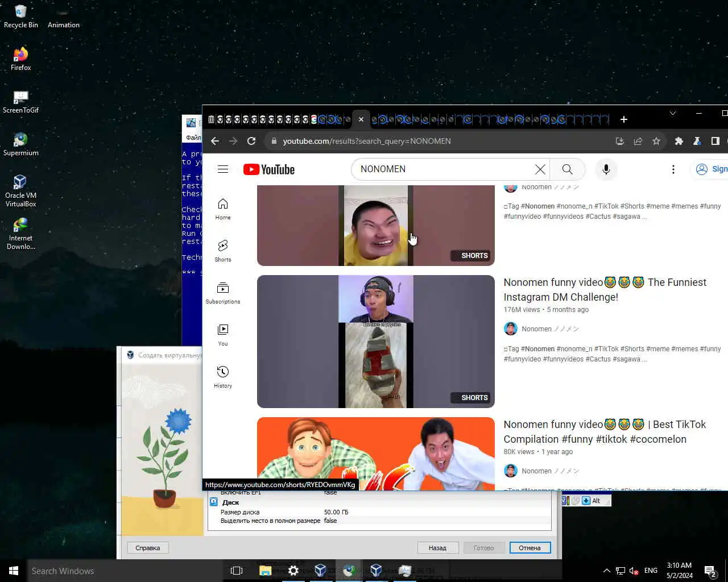728x582 pixels.
Task: Share this page from address bar
Action: (x=638, y=141)
